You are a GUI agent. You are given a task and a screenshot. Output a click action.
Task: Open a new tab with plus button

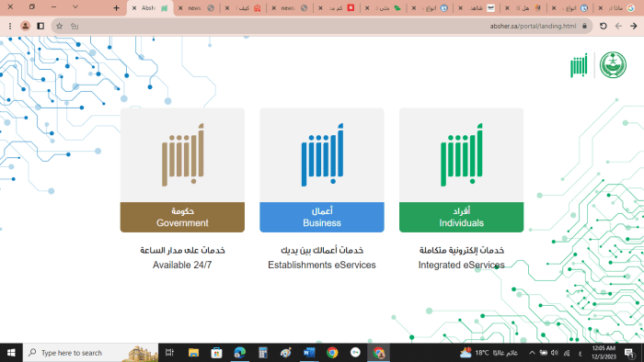pos(116,7)
